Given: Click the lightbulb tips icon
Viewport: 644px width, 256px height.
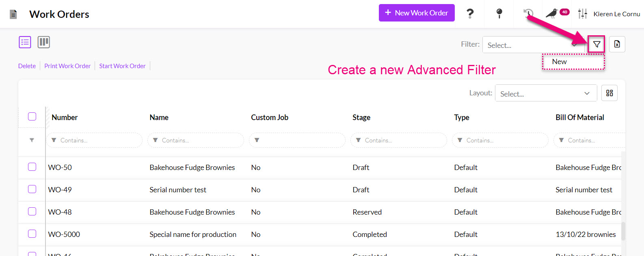Looking at the screenshot, I should tap(499, 14).
